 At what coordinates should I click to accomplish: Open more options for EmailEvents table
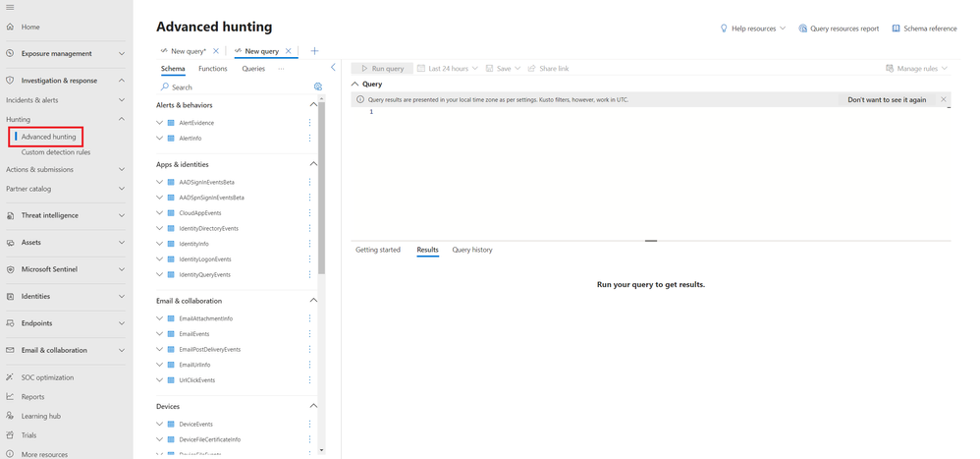tap(309, 334)
